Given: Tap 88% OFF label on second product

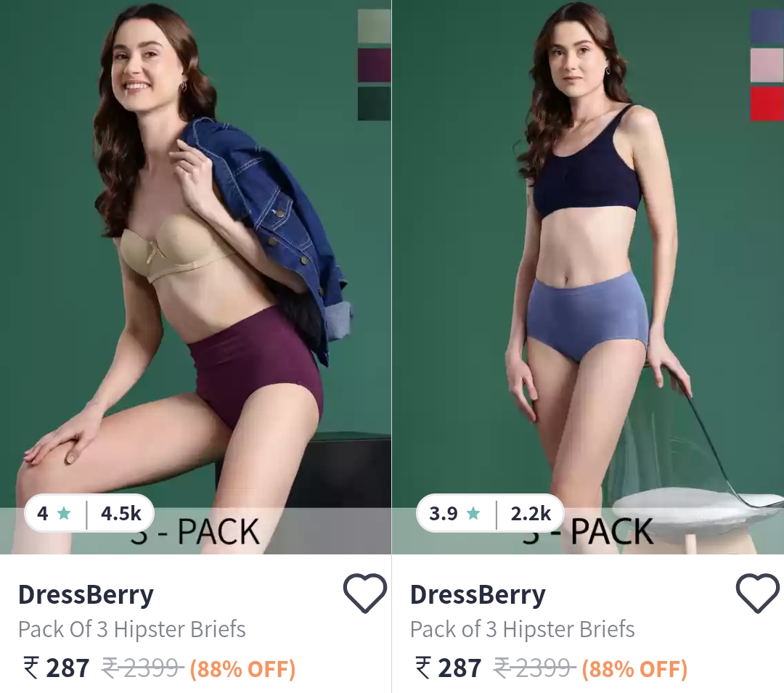Looking at the screenshot, I should [x=635, y=668].
